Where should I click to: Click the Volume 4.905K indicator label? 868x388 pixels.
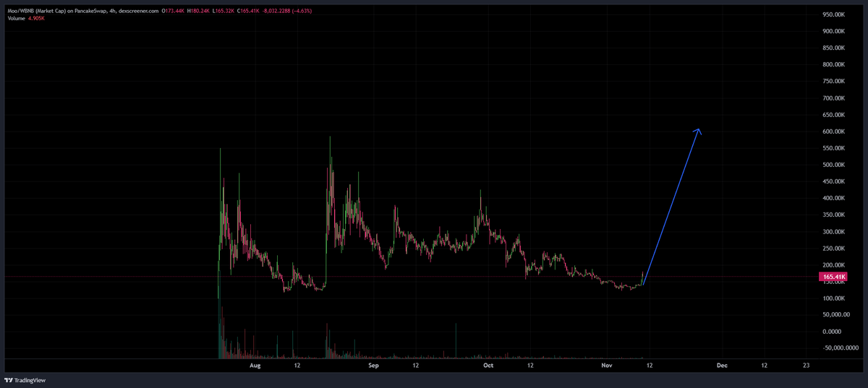pos(25,18)
